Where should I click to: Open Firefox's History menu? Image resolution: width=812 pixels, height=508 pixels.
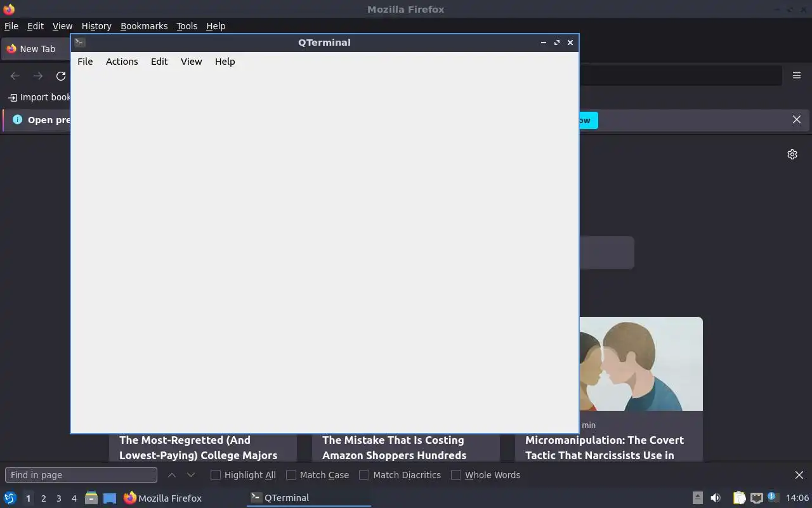point(96,26)
